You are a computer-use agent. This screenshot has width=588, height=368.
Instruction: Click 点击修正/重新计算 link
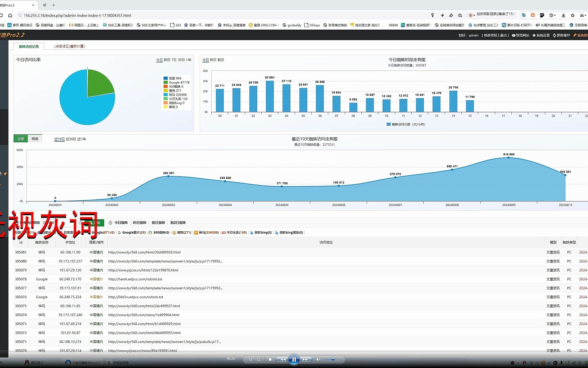point(69,46)
